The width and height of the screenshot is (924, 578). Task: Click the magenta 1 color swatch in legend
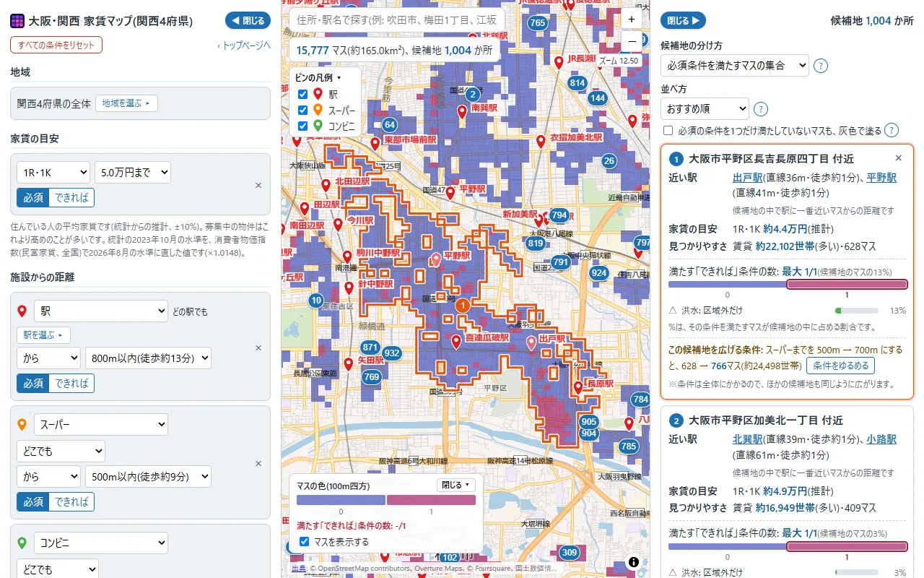coord(431,500)
